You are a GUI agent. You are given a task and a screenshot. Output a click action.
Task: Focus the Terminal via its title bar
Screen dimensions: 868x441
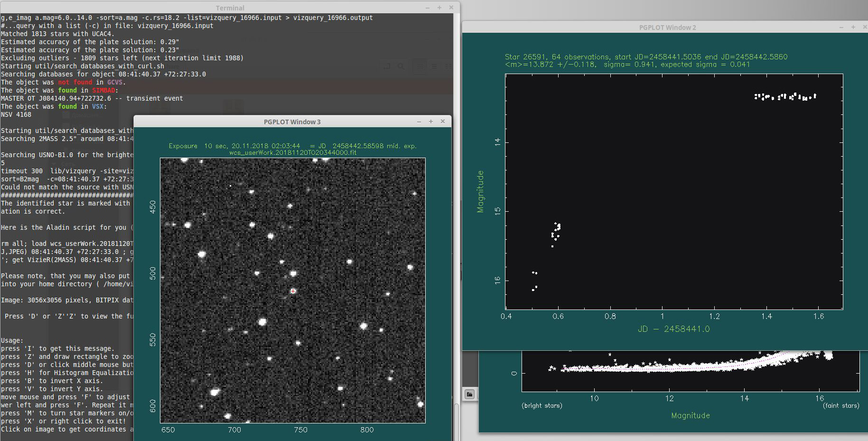pyautogui.click(x=230, y=8)
